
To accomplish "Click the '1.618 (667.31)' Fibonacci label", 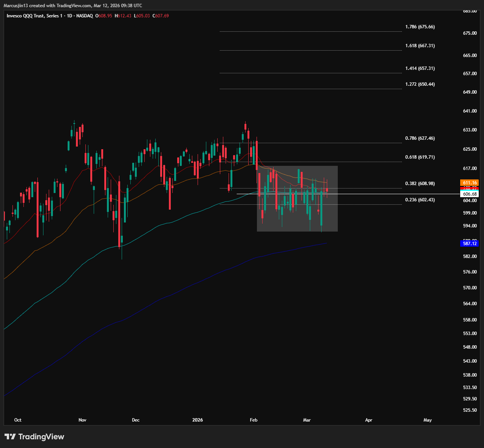I will coord(420,46).
